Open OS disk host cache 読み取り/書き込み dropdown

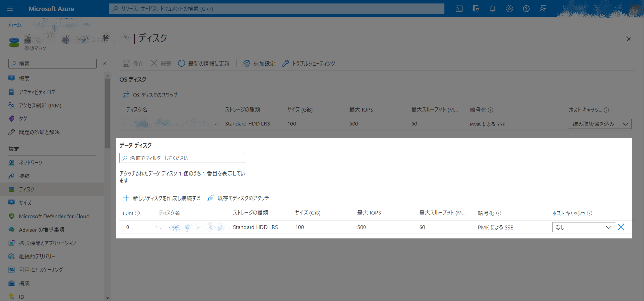[x=600, y=124]
